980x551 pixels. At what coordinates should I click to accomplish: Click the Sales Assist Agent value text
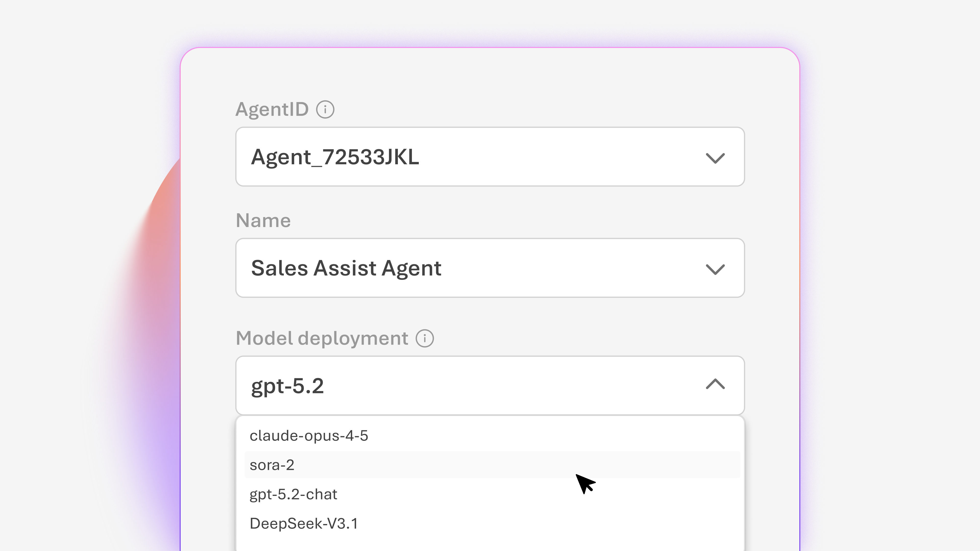point(346,268)
